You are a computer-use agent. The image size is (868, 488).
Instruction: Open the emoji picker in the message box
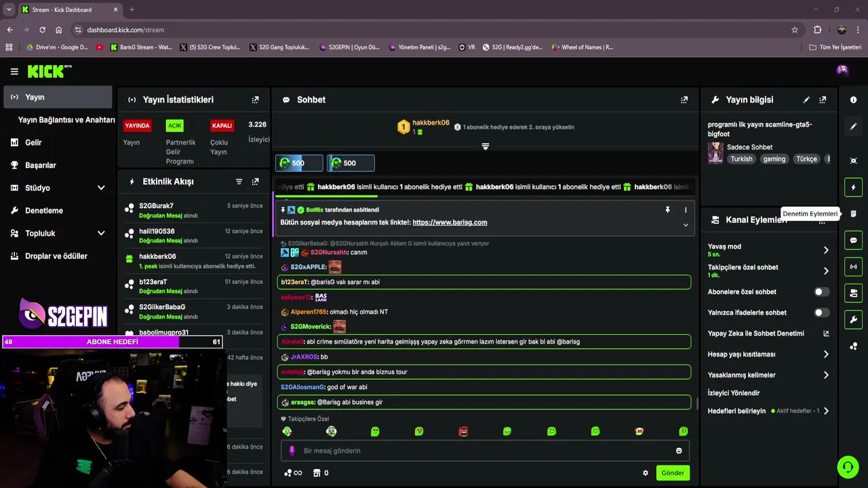click(679, 451)
